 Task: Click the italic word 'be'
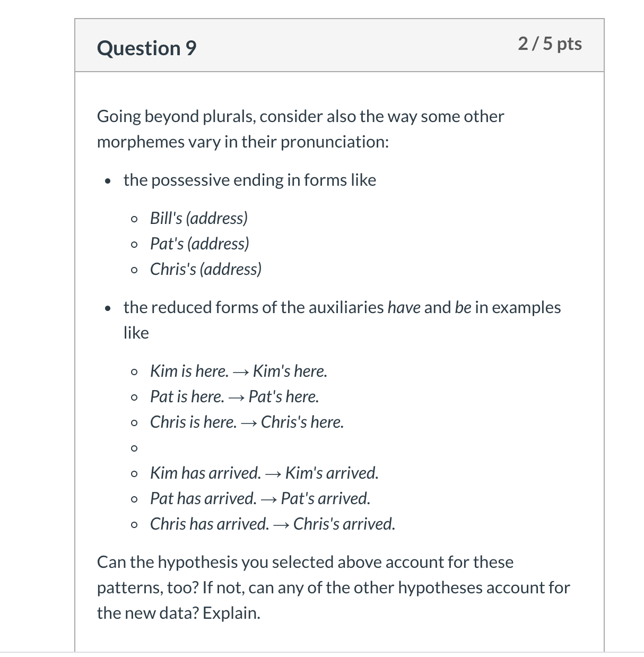coord(463,307)
